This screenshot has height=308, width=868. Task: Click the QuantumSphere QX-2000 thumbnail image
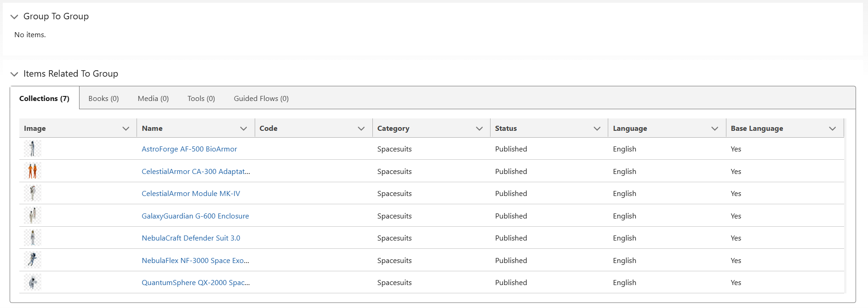[32, 282]
